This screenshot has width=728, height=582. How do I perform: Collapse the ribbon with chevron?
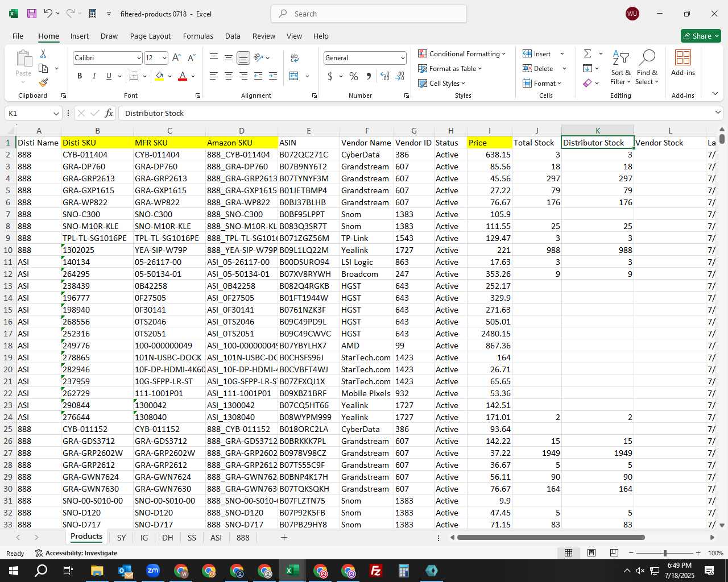pyautogui.click(x=715, y=93)
